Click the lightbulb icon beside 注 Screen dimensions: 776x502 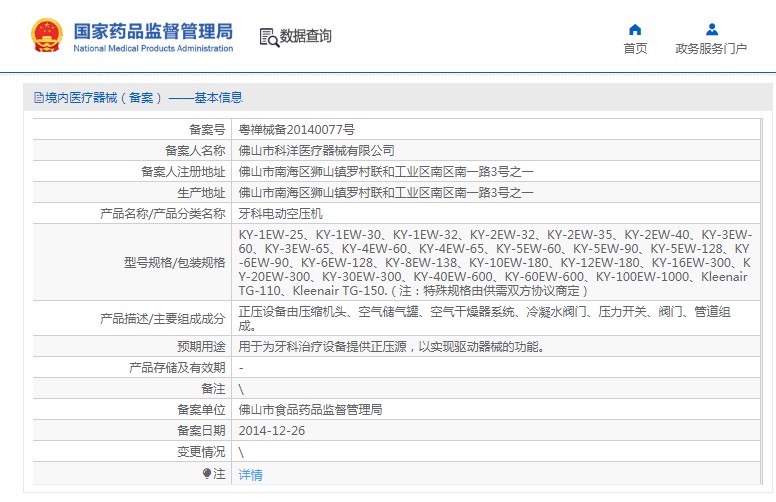pos(207,474)
